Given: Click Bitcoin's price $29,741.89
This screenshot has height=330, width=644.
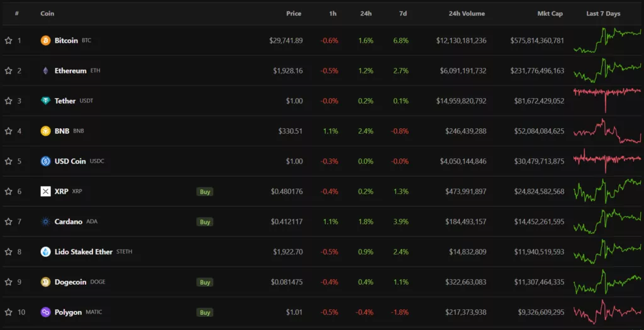Looking at the screenshot, I should coord(286,40).
